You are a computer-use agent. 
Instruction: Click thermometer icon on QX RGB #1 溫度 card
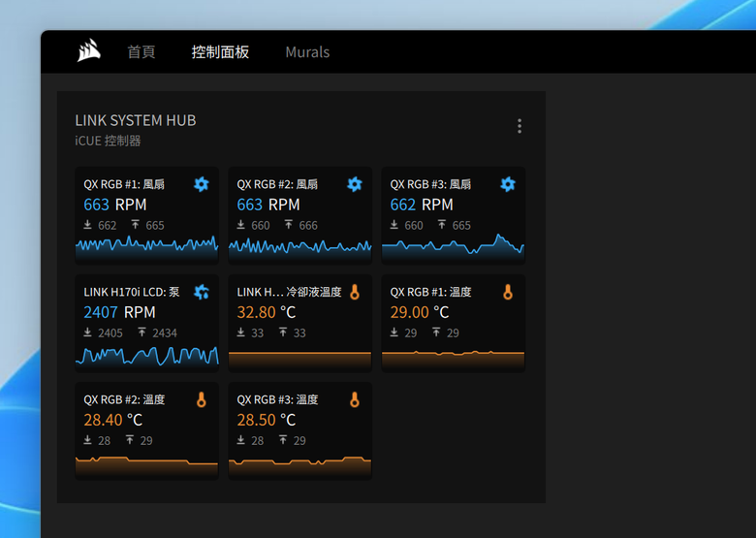[x=508, y=292]
